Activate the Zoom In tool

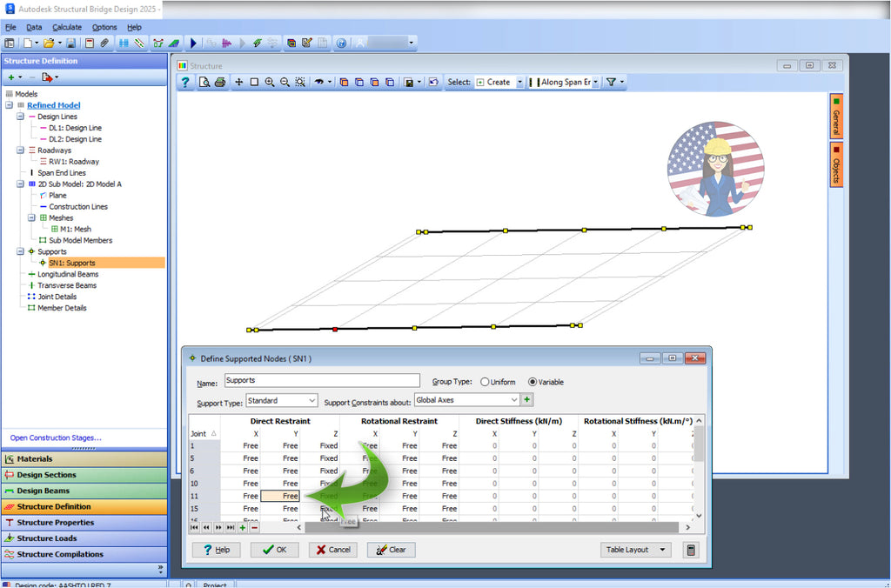[270, 82]
